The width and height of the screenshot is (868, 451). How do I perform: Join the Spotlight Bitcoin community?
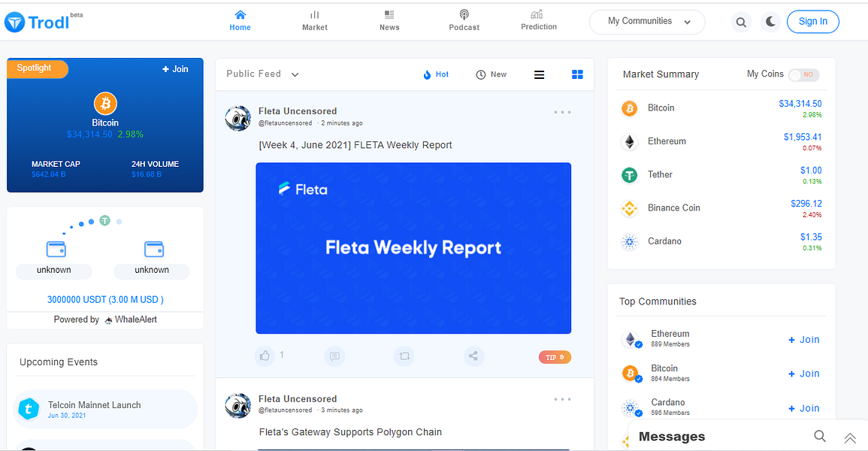tap(175, 69)
